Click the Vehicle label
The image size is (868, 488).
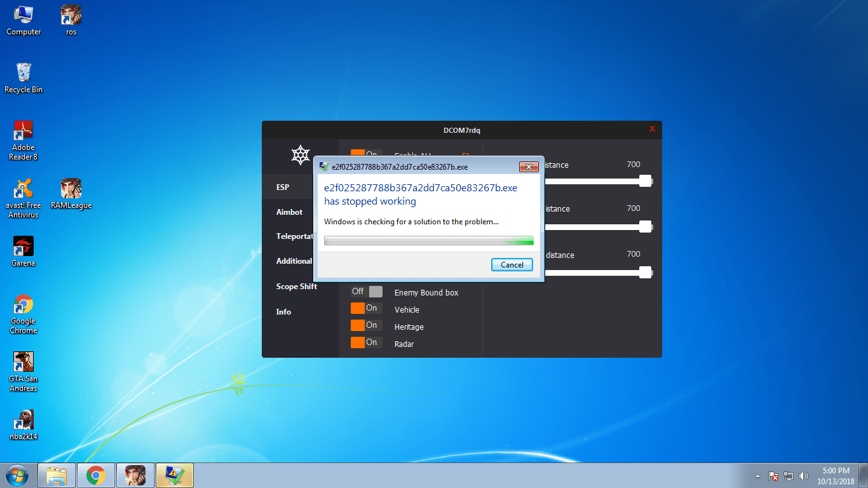[407, 310]
